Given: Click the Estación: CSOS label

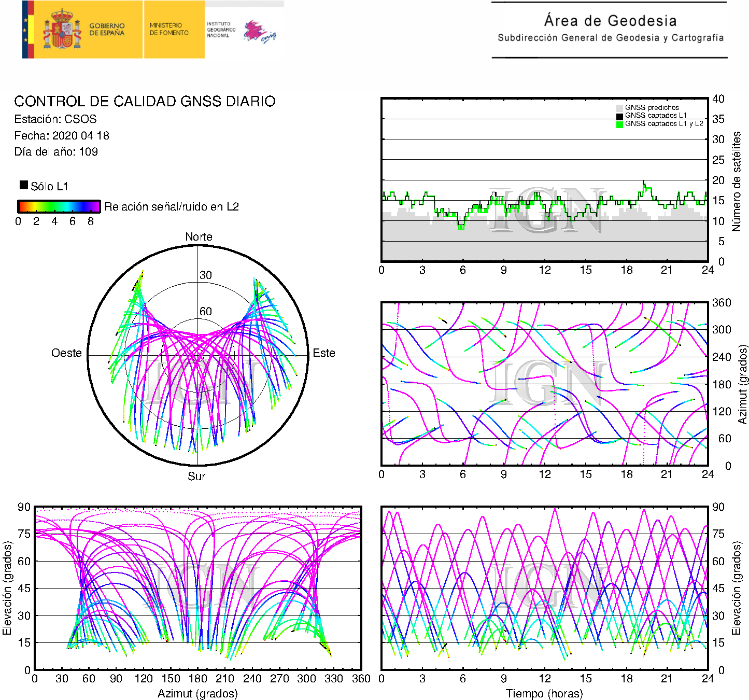Looking at the screenshot, I should pos(55,119).
